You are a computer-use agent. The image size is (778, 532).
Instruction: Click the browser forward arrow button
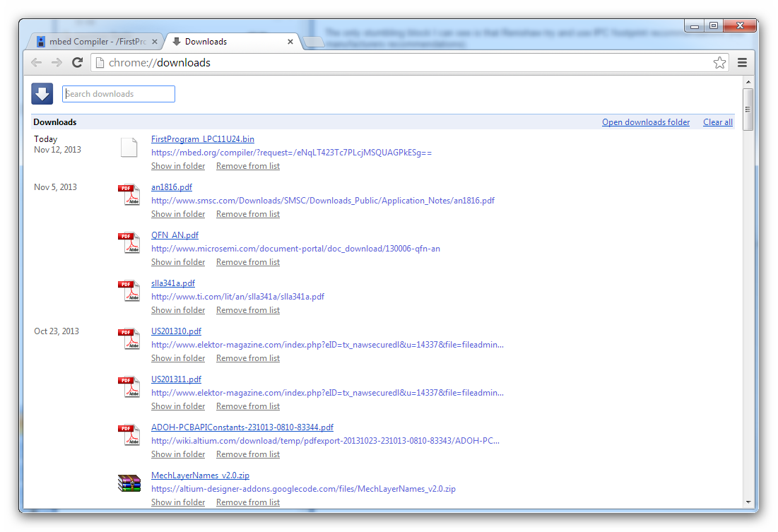[57, 63]
